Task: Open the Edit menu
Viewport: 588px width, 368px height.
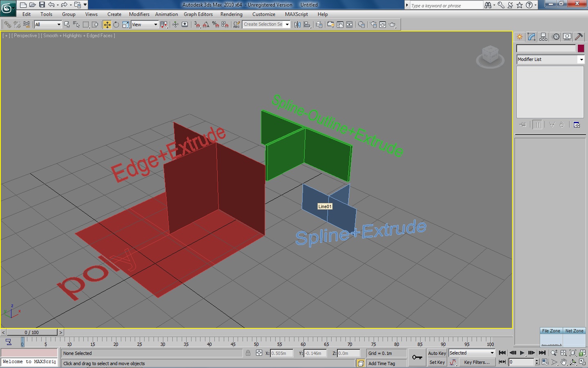Action: (x=27, y=14)
